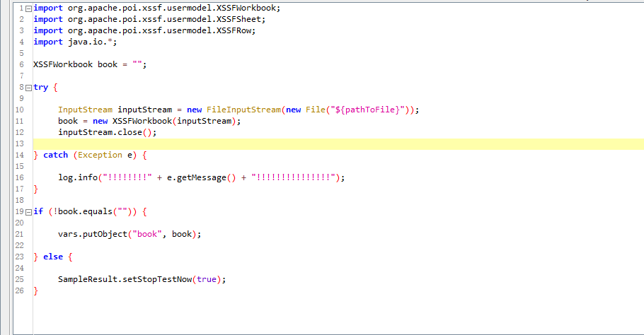Image resolution: width=644 pixels, height=335 pixels.
Task: Collapse the import block fold marker on line 1
Action: tap(29, 8)
